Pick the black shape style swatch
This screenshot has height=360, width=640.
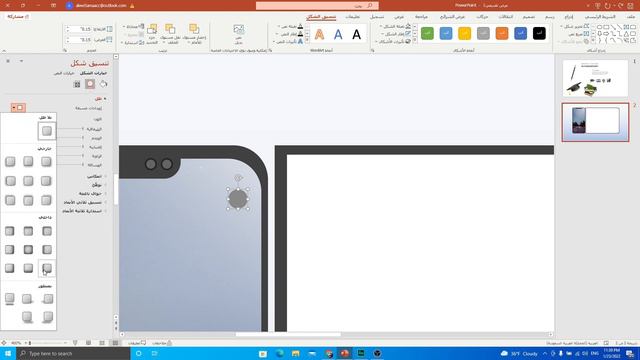tap(539, 33)
